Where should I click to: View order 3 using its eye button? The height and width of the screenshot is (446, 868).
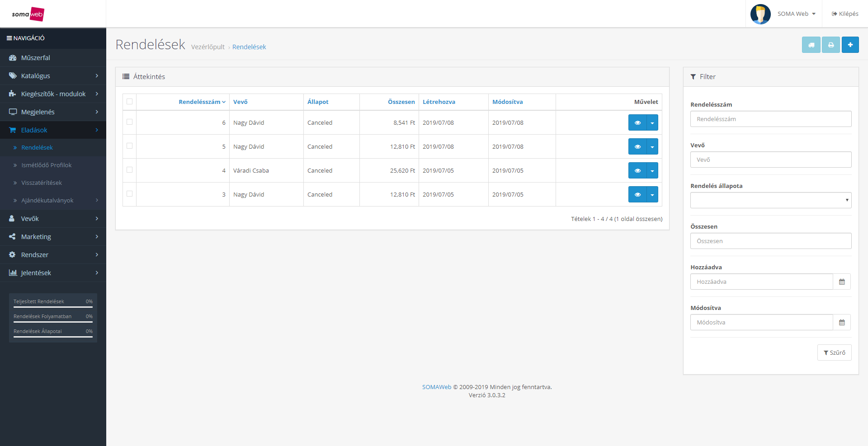click(637, 194)
